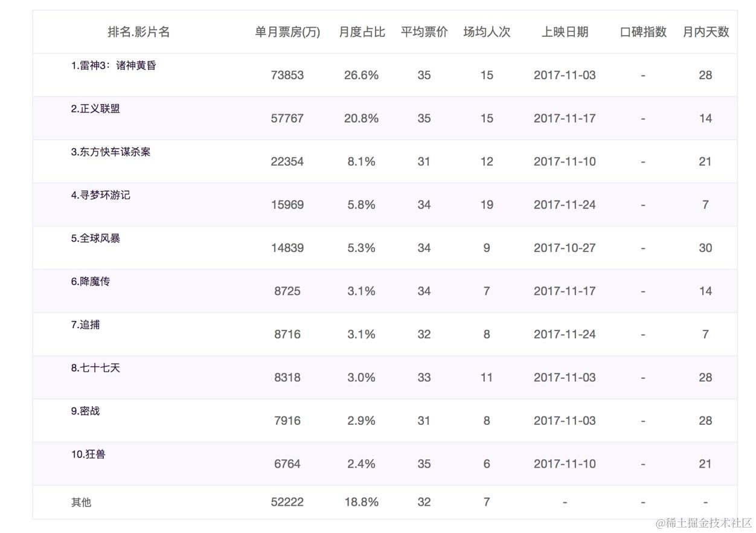This screenshot has width=756, height=533.
Task: Click the 平均票价 column header
Action: [x=424, y=32]
